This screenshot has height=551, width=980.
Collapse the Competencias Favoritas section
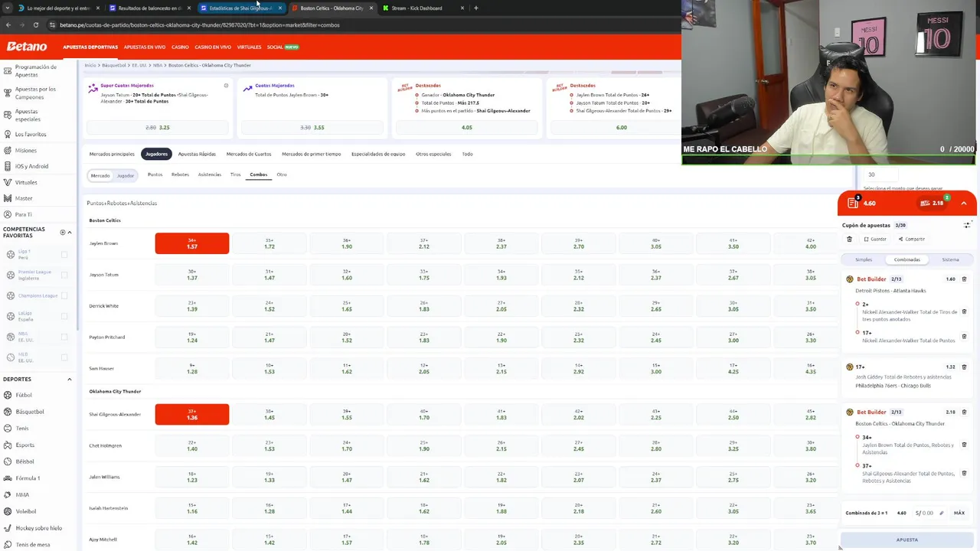(70, 232)
